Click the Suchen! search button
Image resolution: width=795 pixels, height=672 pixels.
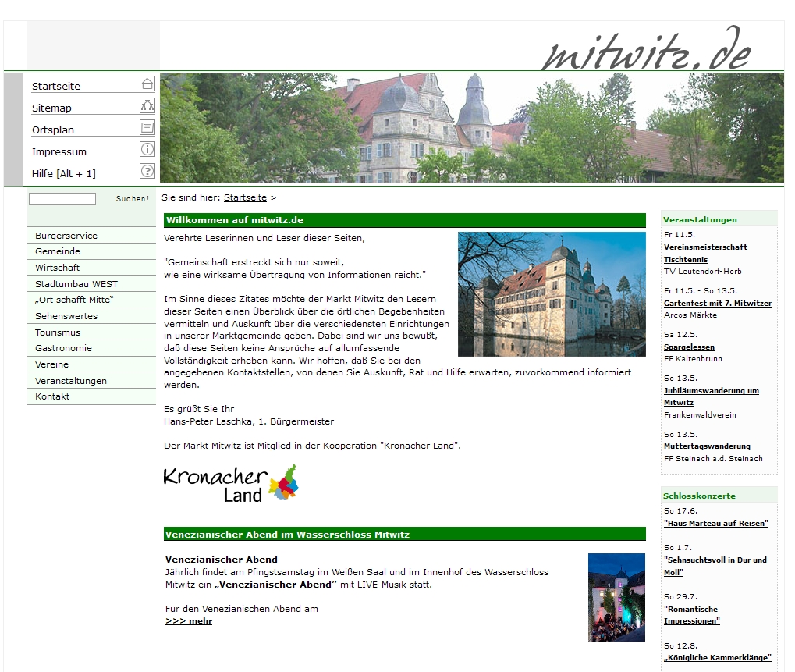pyautogui.click(x=133, y=199)
